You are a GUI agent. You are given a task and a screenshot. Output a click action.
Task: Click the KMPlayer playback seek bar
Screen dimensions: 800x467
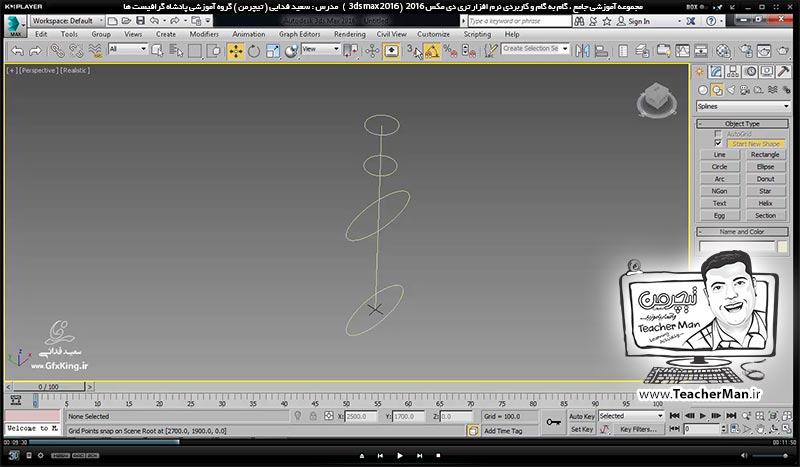click(397, 442)
